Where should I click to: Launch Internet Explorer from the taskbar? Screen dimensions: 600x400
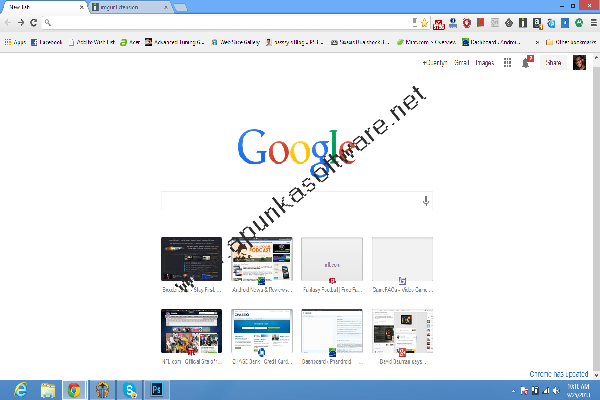20,390
